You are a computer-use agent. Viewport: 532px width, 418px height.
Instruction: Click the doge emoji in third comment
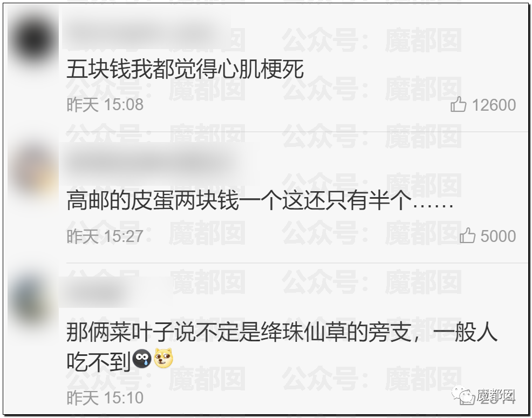pos(163,359)
